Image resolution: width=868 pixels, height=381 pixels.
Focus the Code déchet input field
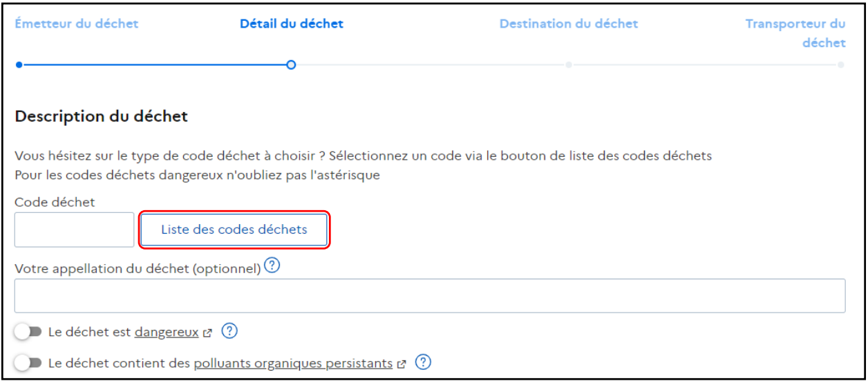click(75, 230)
